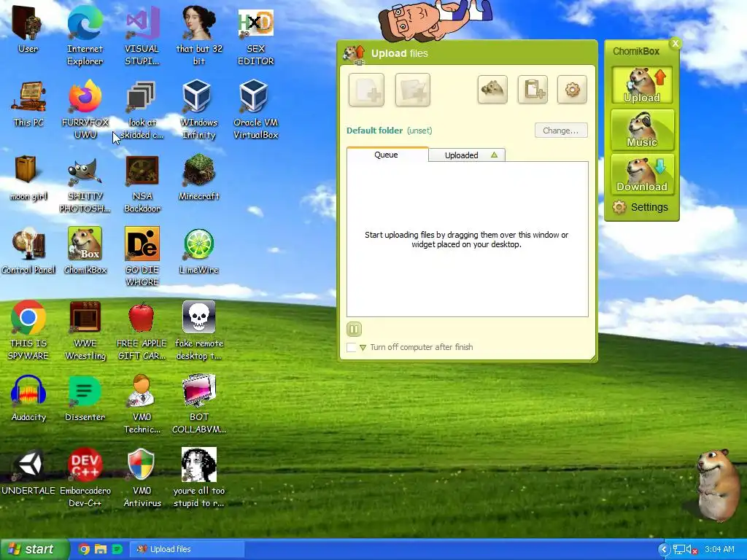Launch Dissenter from quick launch bar
747x560 pixels.
tap(117, 549)
